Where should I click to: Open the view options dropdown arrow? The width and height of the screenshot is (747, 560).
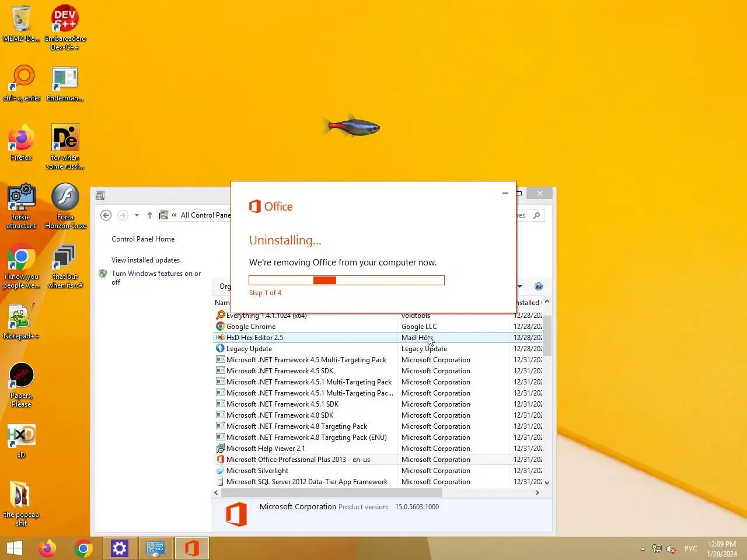coord(519,286)
